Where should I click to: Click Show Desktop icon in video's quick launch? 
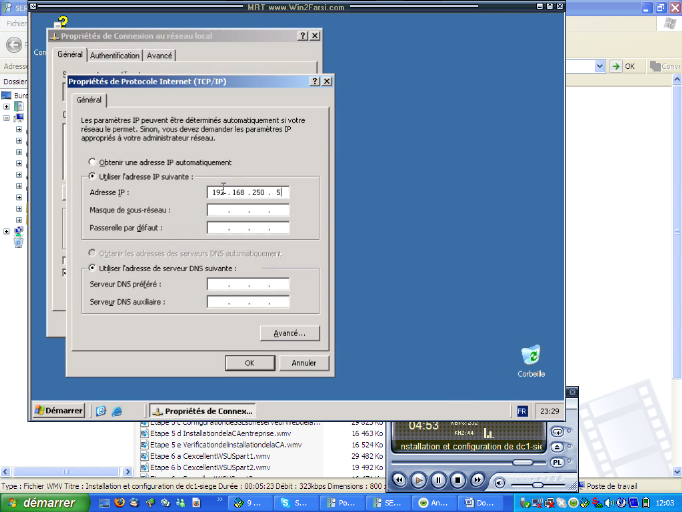(x=101, y=411)
